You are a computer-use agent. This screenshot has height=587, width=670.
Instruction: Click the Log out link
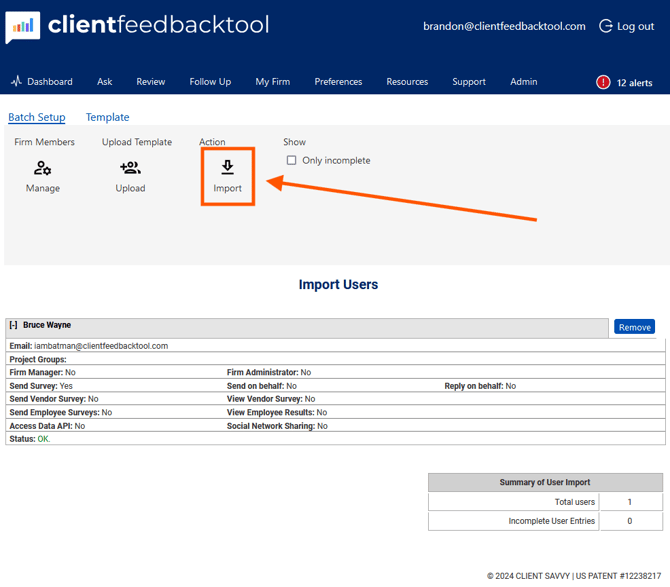pyautogui.click(x=635, y=26)
